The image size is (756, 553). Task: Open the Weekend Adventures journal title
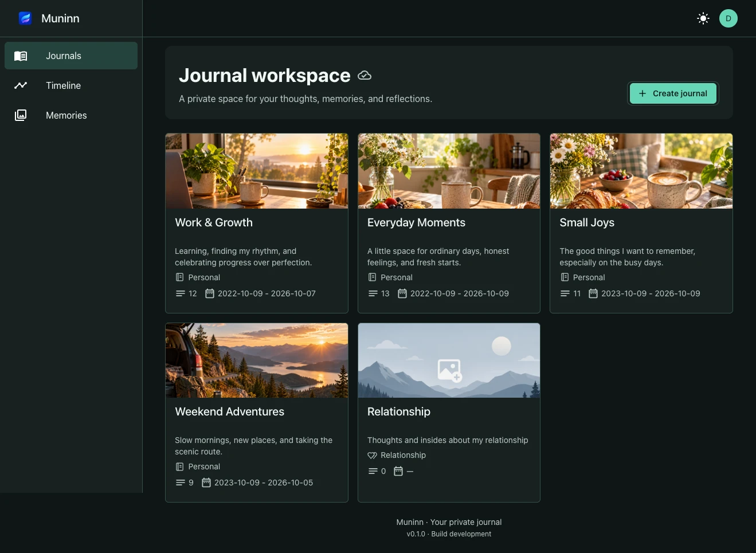(229, 411)
